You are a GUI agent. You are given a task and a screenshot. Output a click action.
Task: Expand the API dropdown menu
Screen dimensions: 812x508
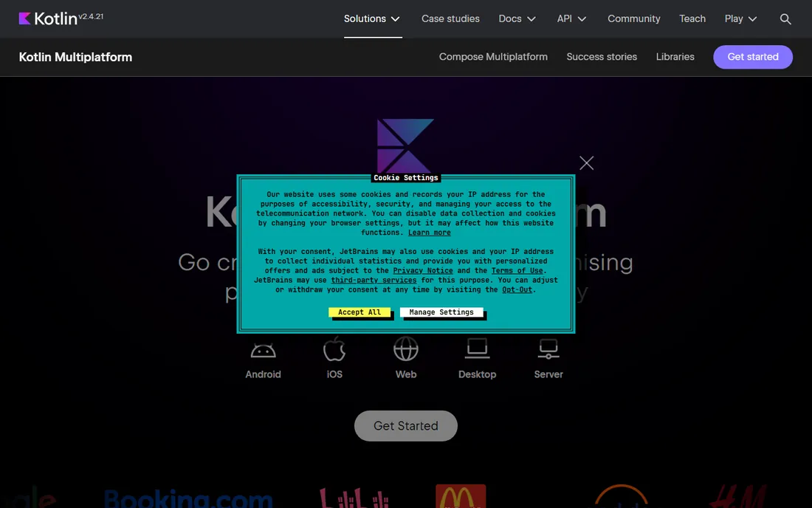pos(571,18)
